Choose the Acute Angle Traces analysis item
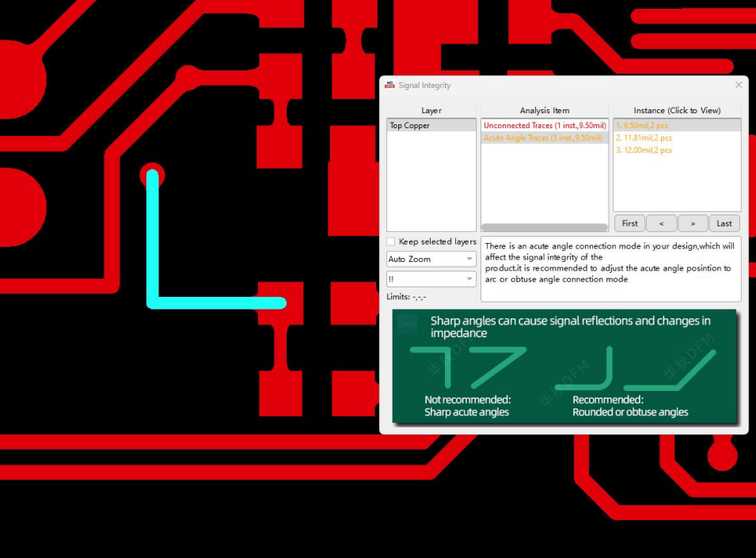This screenshot has height=558, width=756. [544, 138]
